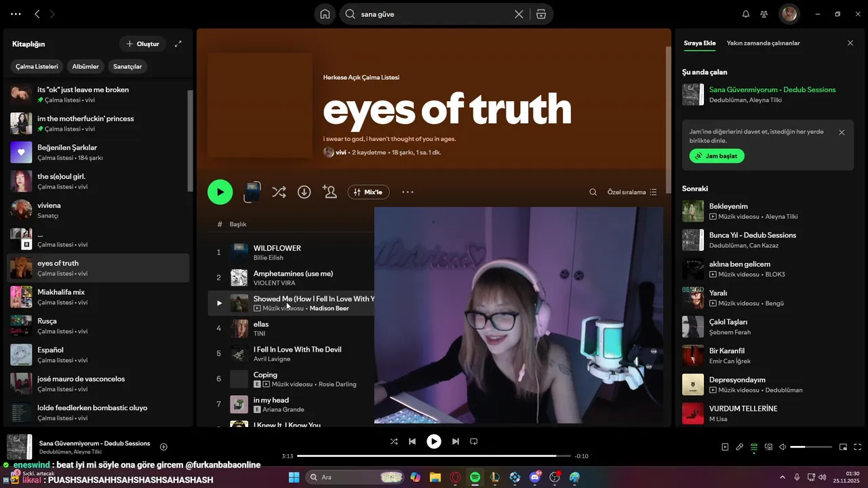The width and height of the screenshot is (868, 488).
Task: Open the profile avatar menu
Action: pyautogui.click(x=789, y=14)
